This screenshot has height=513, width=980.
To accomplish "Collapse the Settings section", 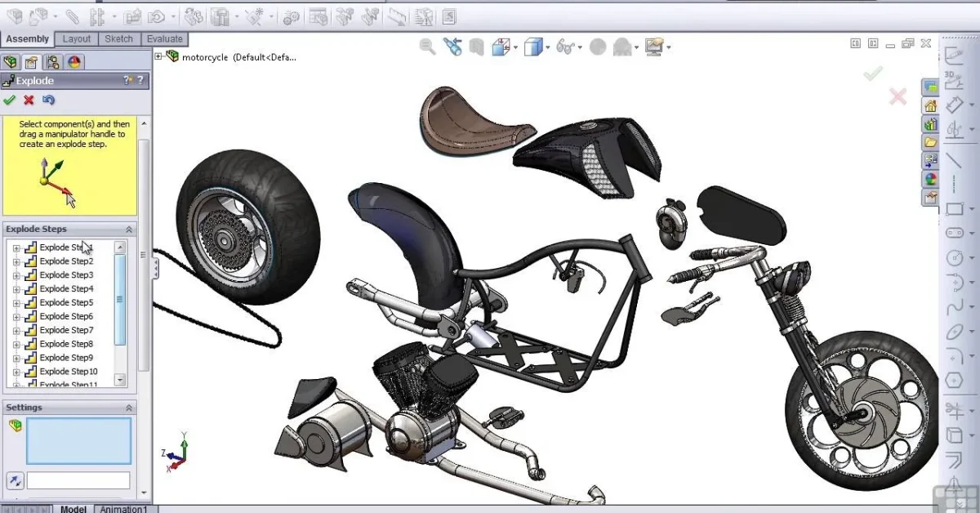I will (x=128, y=408).
